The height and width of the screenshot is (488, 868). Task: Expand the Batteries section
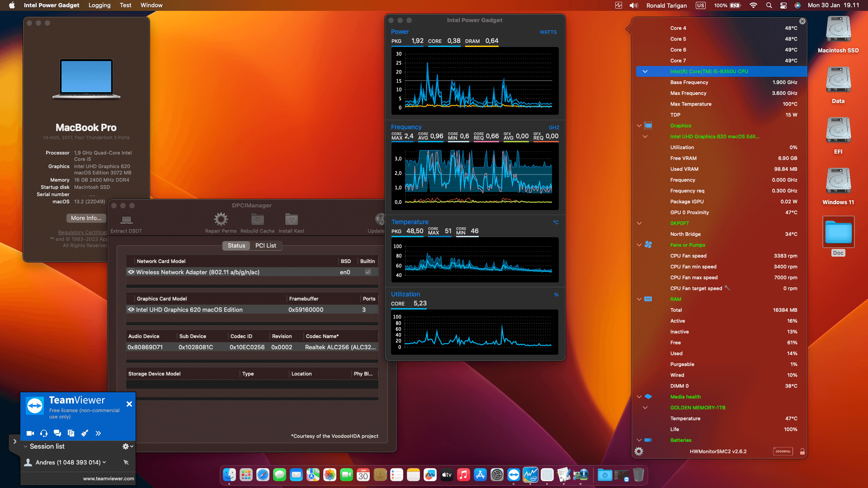[x=639, y=440]
